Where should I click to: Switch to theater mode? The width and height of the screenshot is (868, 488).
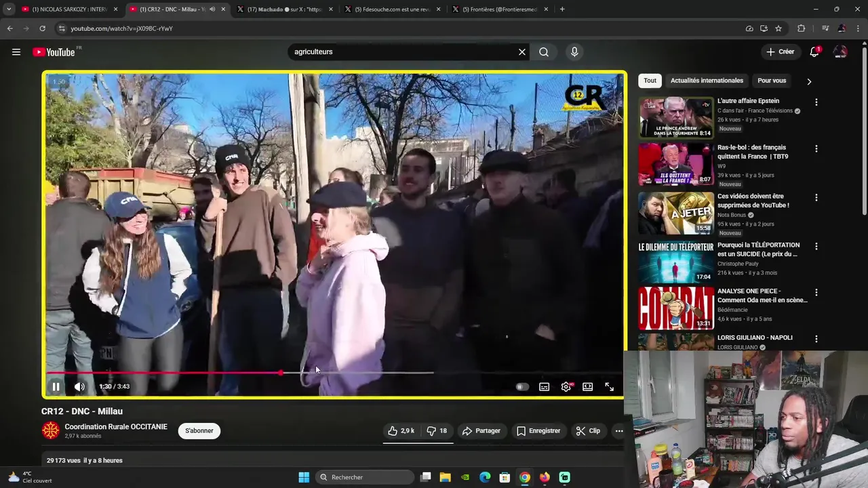(x=588, y=387)
